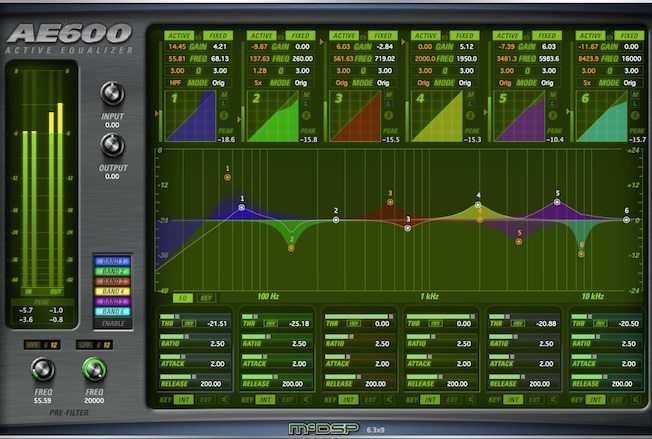The image size is (652, 439).
Task: Toggle the ACTIVE button on band 2
Action: click(x=261, y=35)
